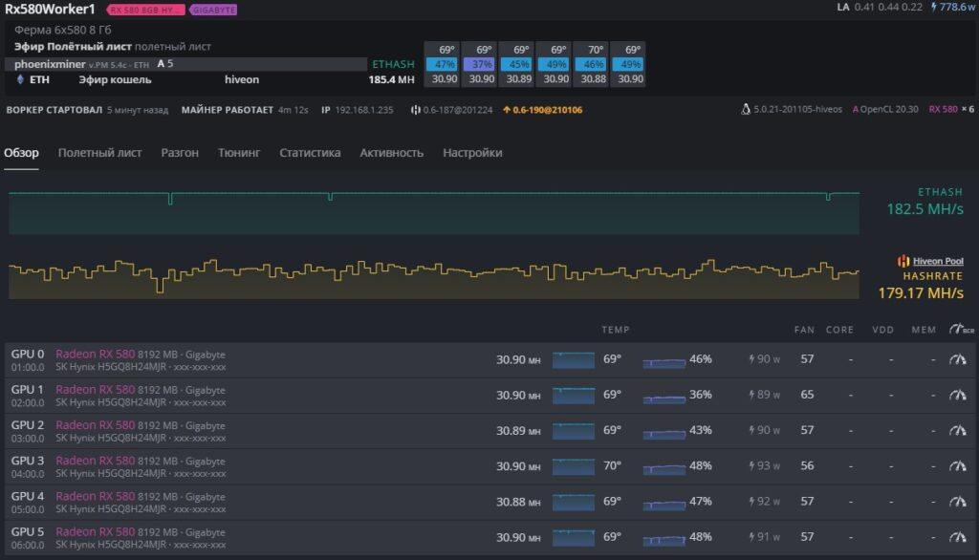Click the 182.5 MH/s ETHASH value

(925, 209)
